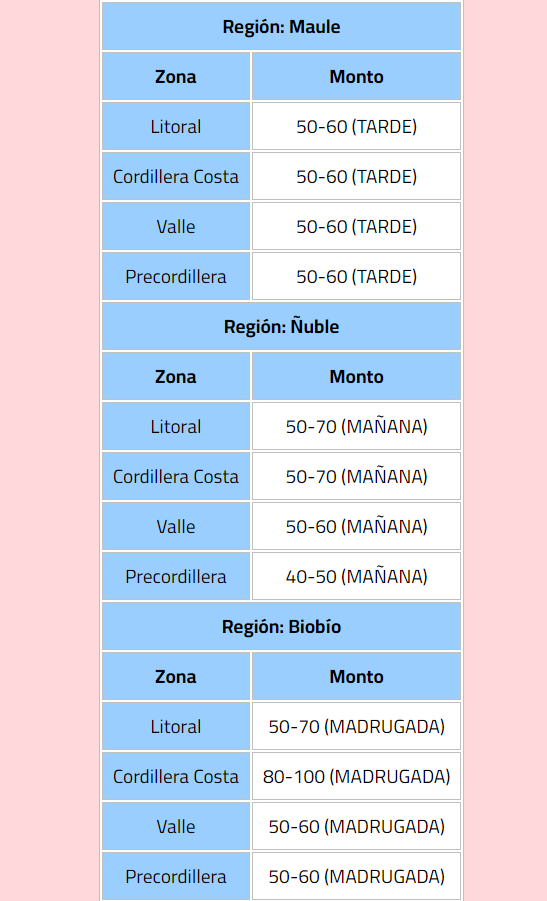Click Monto column header under Ñuble
Viewport: 547px width, 901px height.
coord(356,376)
